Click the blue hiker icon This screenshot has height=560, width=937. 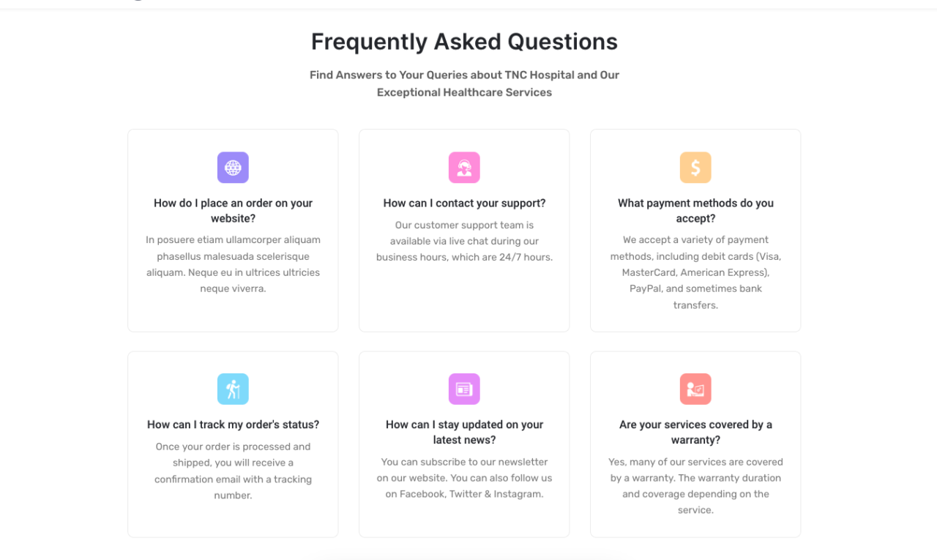tap(233, 389)
